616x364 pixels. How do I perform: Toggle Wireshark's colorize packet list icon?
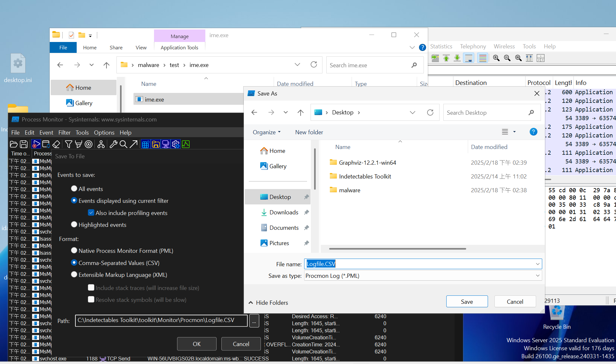pyautogui.click(x=483, y=58)
